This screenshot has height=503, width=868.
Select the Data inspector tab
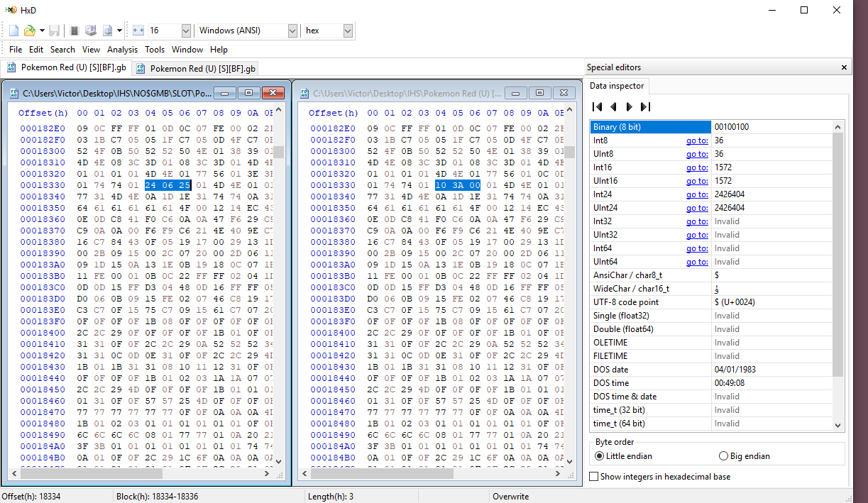617,86
